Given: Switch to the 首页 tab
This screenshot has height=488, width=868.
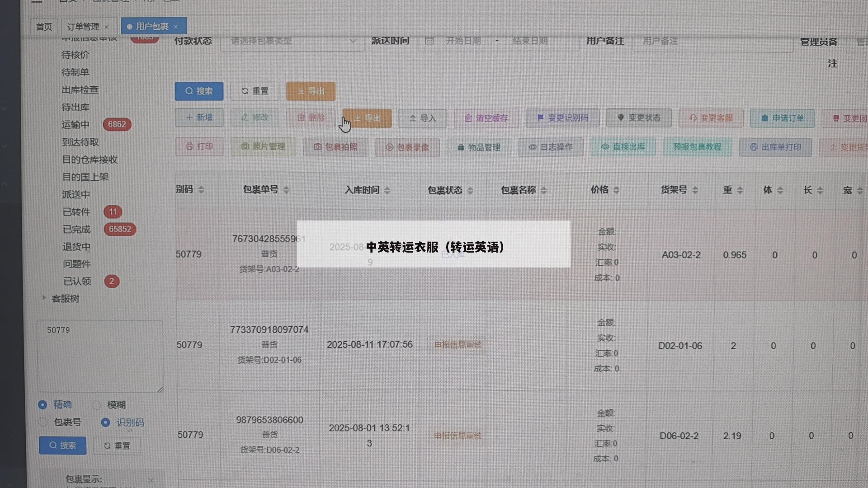Looking at the screenshot, I should pos(44,27).
